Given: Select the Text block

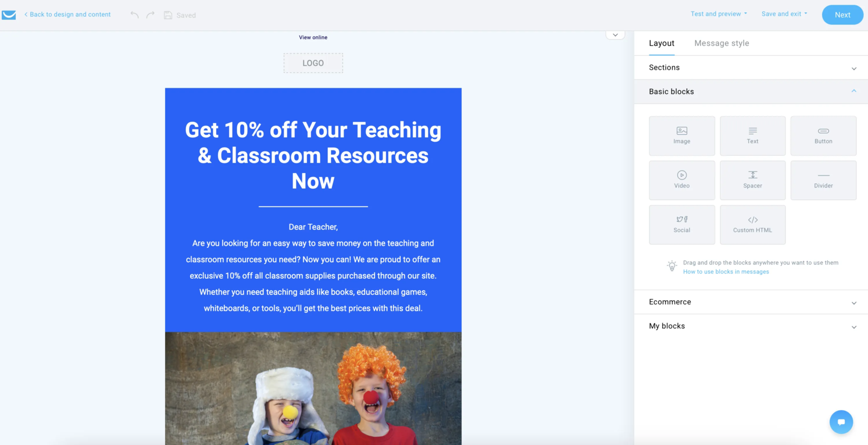Looking at the screenshot, I should click(752, 135).
